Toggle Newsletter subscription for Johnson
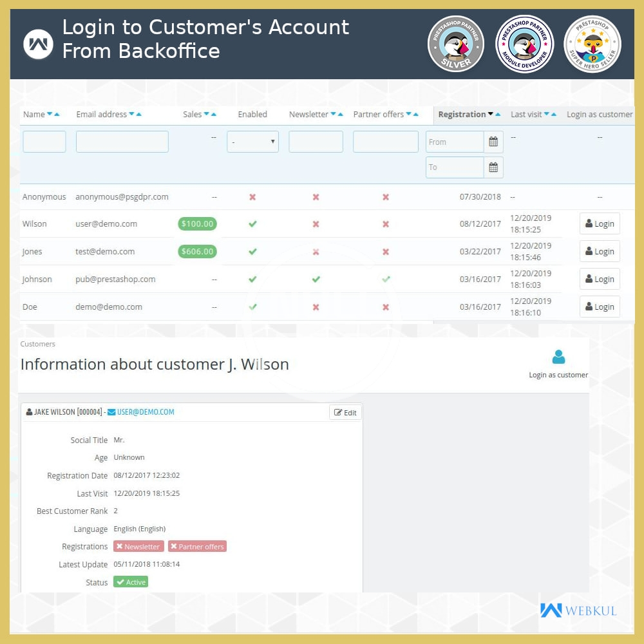 pos(316,279)
